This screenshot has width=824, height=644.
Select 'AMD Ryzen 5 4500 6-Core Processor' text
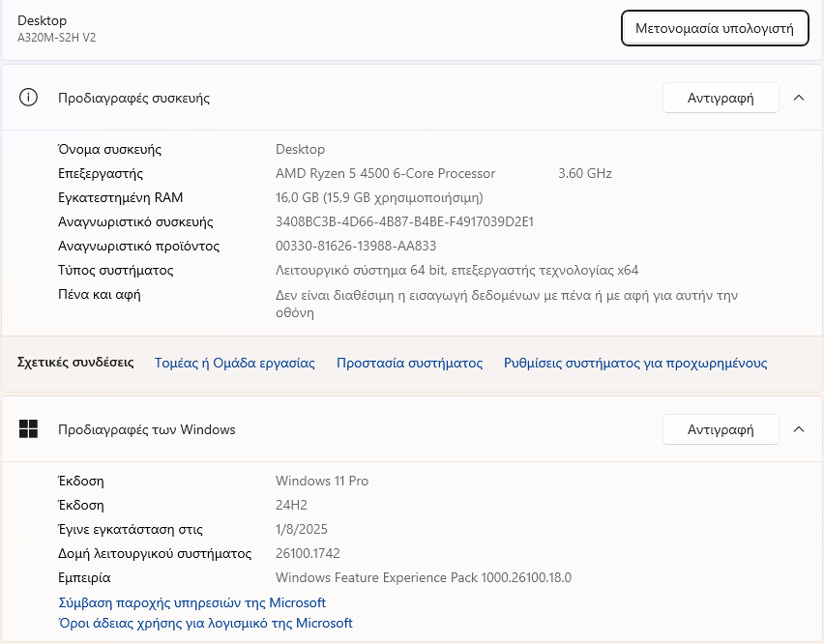tap(385, 173)
